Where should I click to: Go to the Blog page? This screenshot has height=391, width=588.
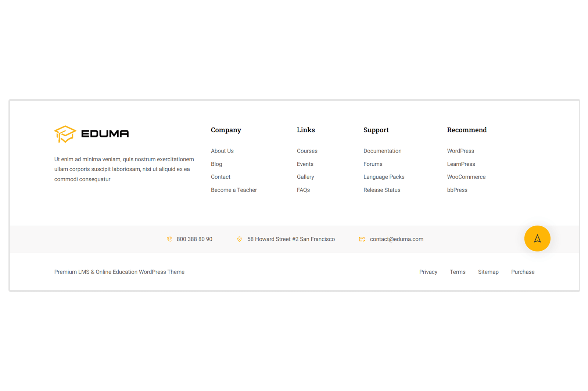pos(216,164)
